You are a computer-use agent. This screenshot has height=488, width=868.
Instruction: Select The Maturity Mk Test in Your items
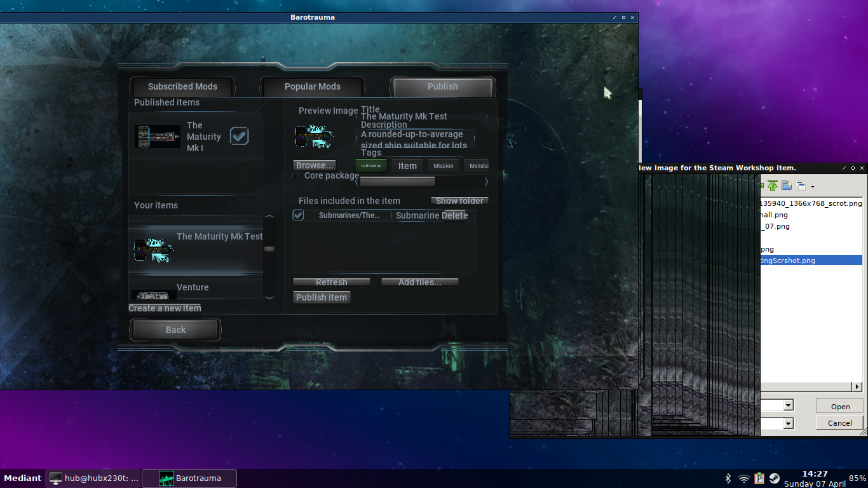pyautogui.click(x=196, y=250)
